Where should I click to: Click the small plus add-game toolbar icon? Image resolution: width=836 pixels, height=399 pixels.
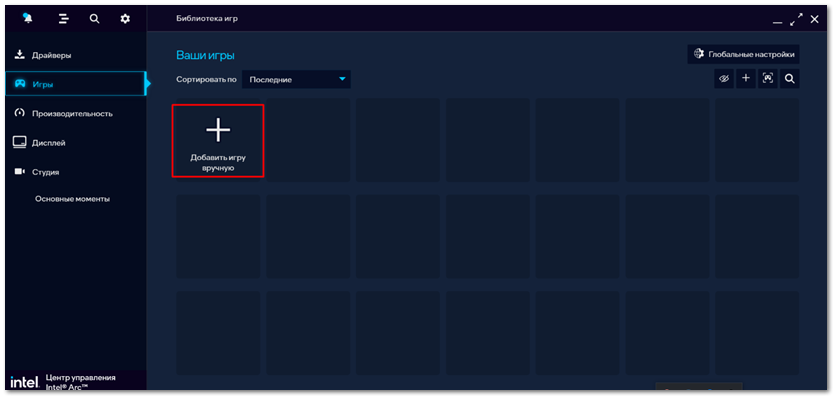(x=746, y=79)
